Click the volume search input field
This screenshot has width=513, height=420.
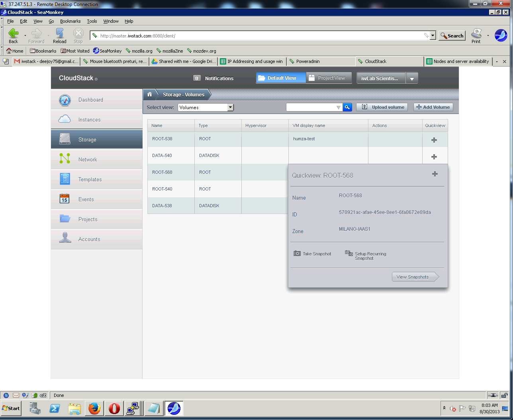click(x=311, y=107)
